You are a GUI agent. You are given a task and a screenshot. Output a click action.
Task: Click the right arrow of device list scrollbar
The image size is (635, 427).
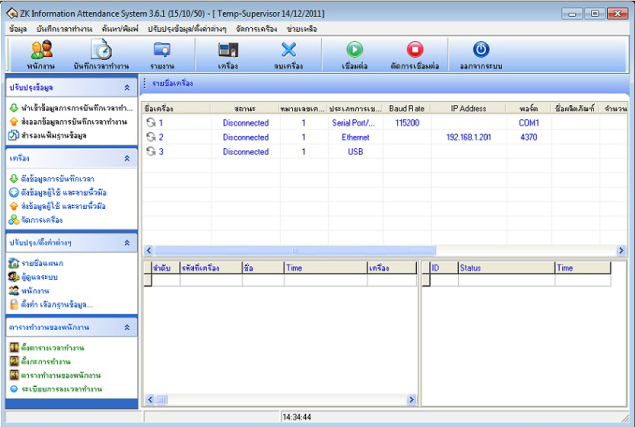tap(620, 250)
